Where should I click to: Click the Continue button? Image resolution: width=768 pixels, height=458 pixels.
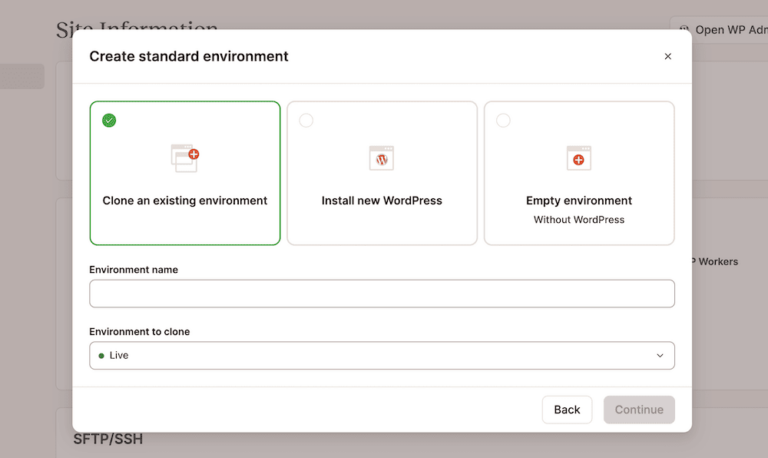639,410
